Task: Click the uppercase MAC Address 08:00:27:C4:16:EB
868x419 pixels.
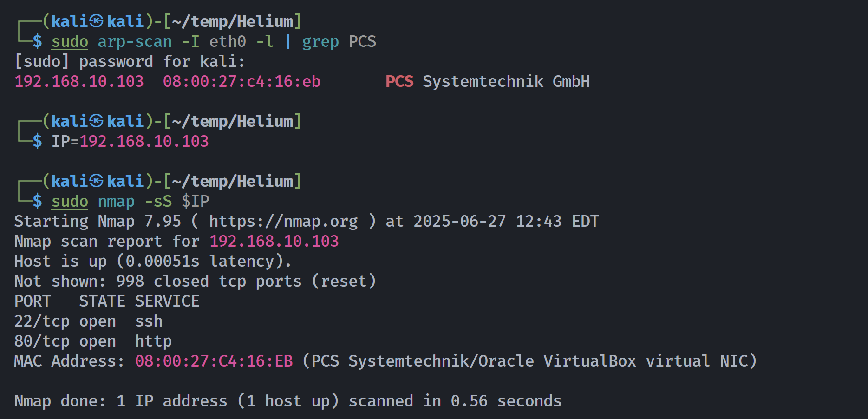Action: (214, 361)
